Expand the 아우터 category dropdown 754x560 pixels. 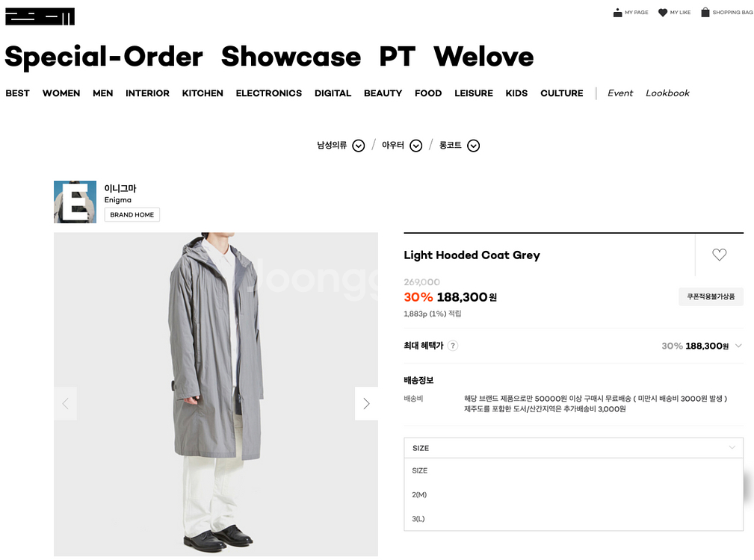415,146
